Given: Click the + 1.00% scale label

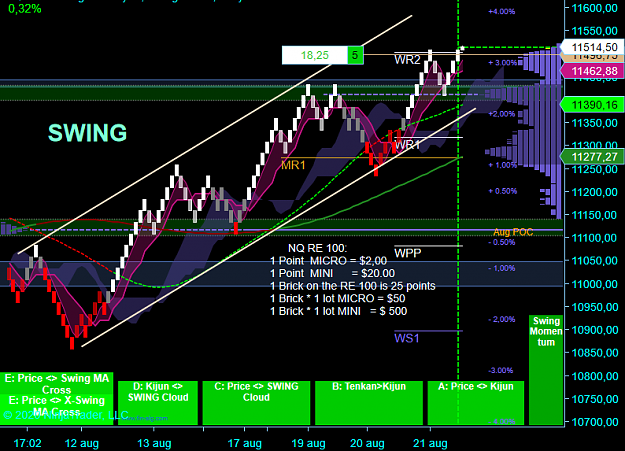Looking at the screenshot, I should point(502,165).
